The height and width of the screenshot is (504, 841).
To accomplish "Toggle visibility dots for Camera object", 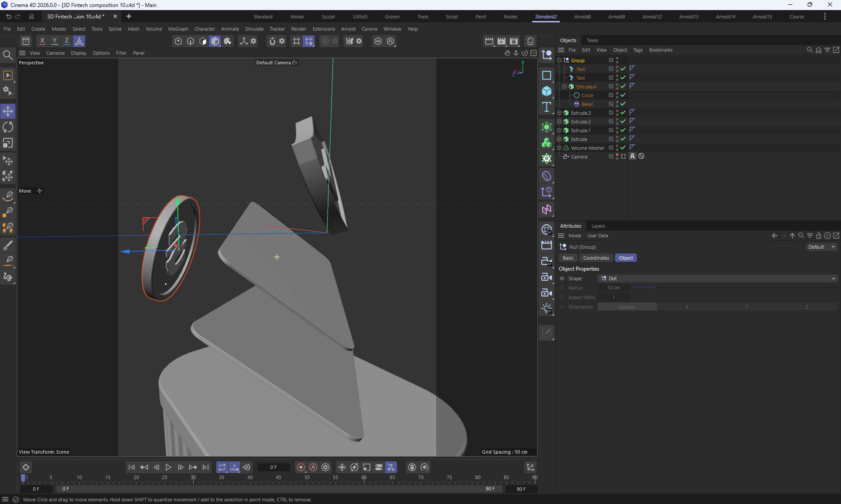I will [617, 156].
